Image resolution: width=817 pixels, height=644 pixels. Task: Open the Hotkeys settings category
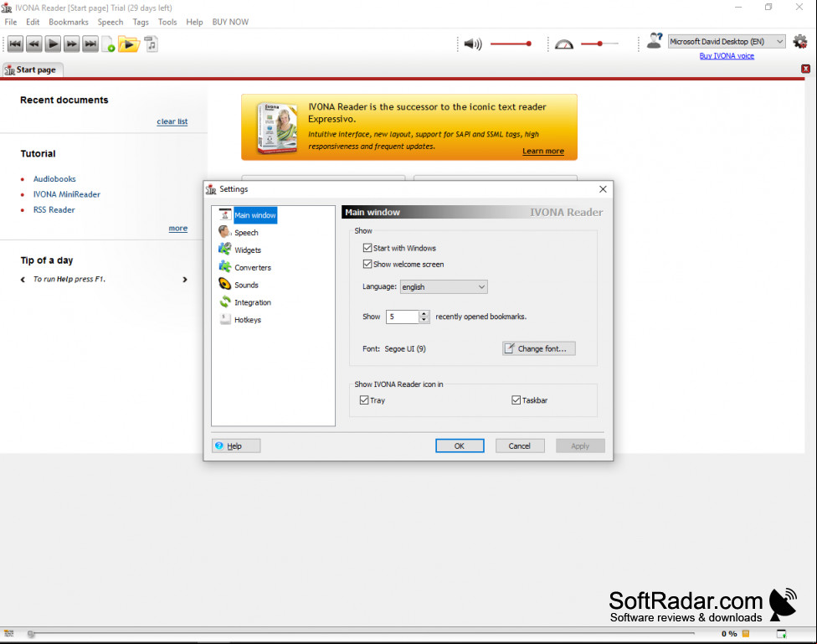coord(239,320)
